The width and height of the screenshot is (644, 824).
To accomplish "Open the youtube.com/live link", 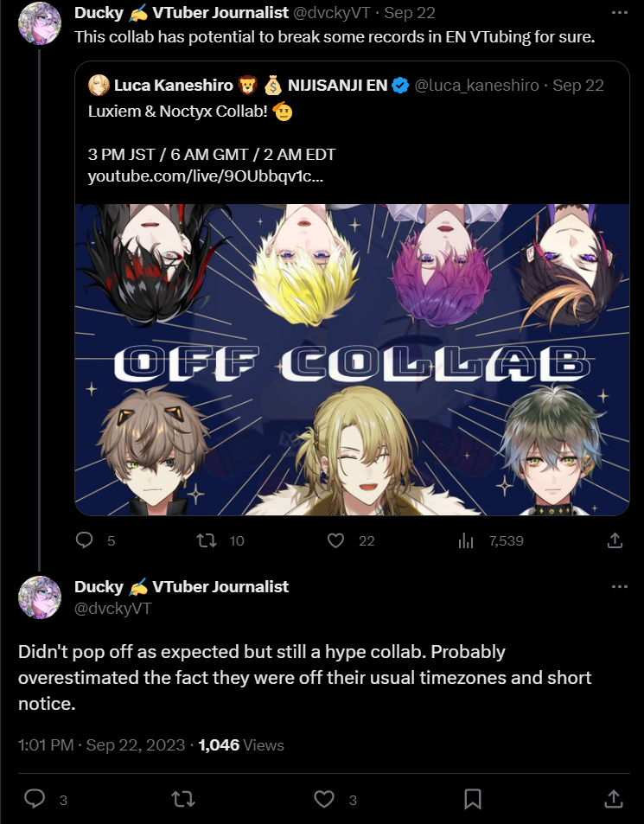I will click(x=206, y=176).
